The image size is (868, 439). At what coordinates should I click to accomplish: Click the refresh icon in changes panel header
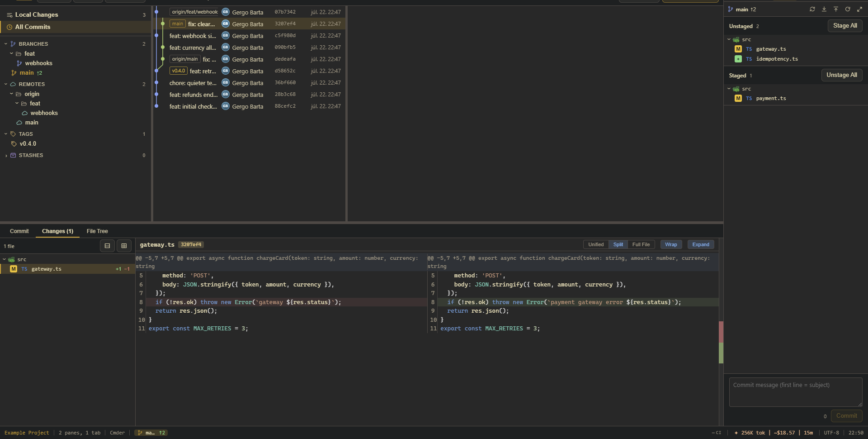pyautogui.click(x=848, y=9)
